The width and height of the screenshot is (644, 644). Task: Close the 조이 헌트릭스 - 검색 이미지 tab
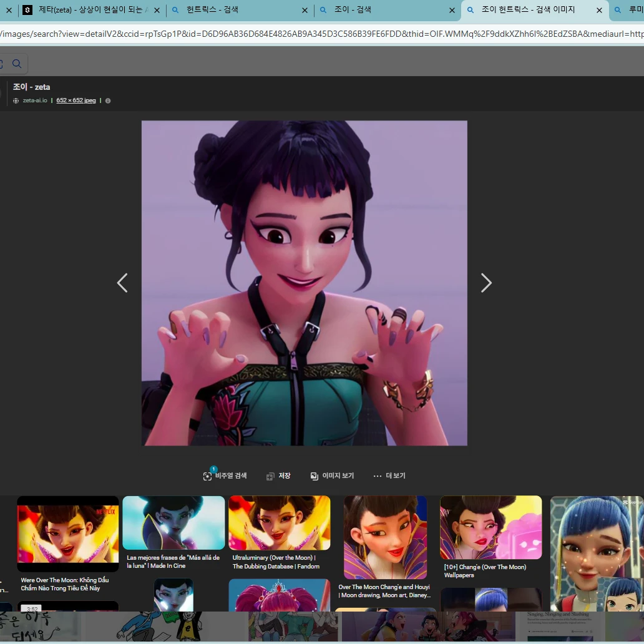599,10
